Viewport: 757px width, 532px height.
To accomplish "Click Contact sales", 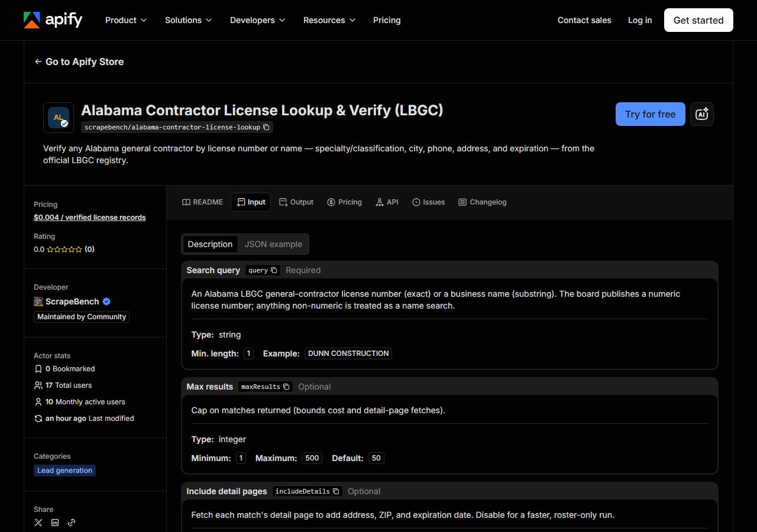I will click(x=584, y=20).
